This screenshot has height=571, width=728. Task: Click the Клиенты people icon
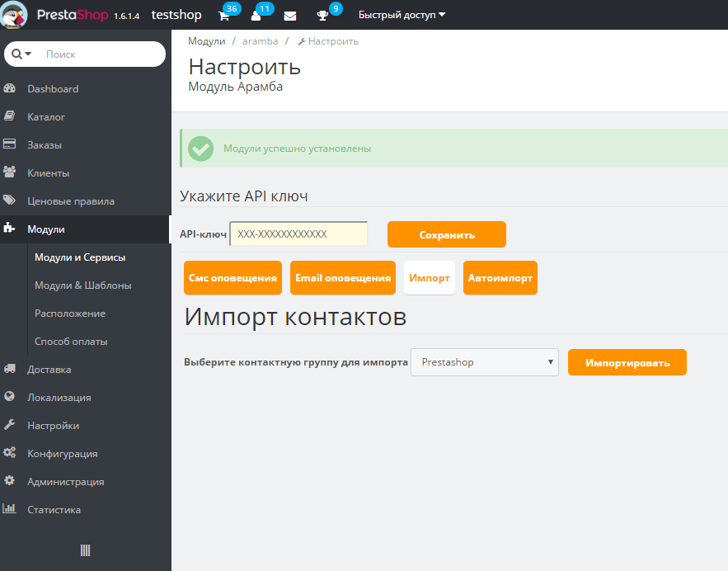(9, 172)
